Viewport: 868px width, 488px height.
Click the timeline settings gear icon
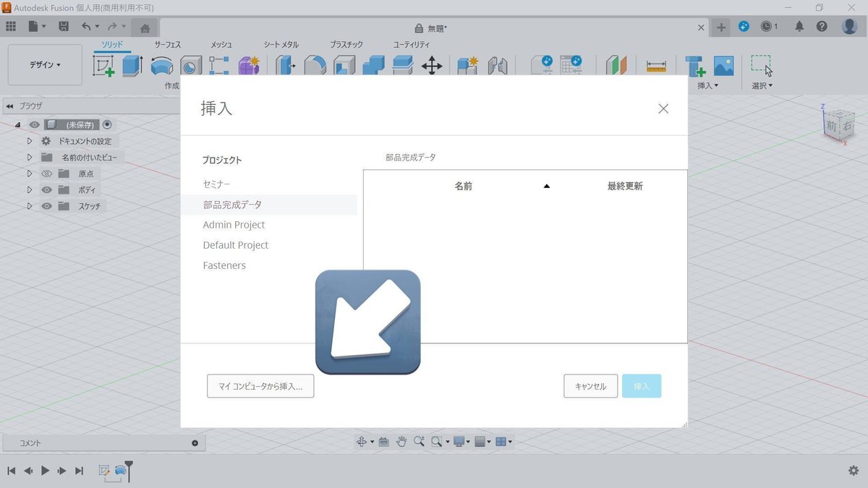854,470
